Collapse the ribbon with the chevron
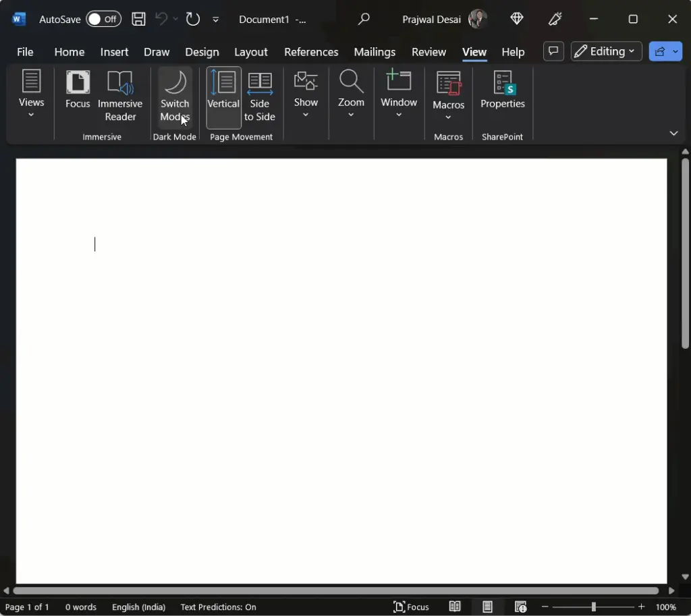Viewport: 691px width, 616px height. click(x=673, y=133)
